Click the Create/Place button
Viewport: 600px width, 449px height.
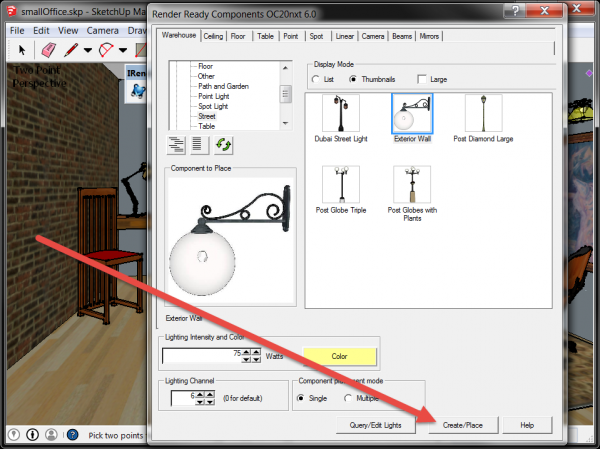[x=463, y=425]
